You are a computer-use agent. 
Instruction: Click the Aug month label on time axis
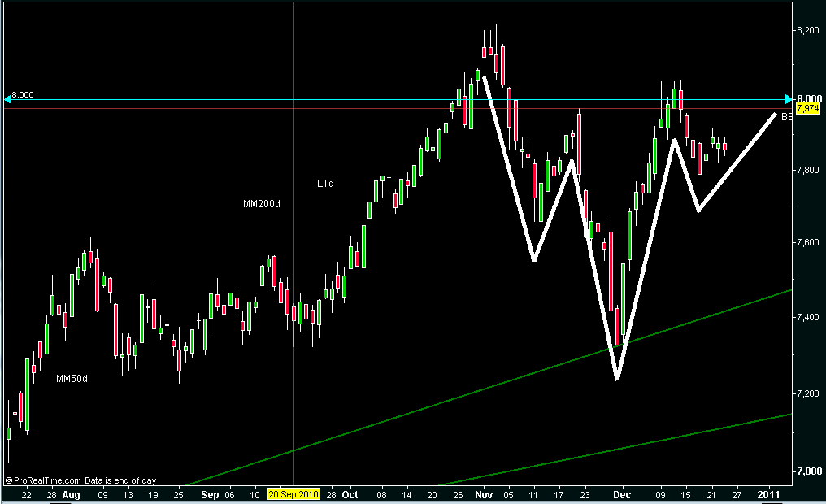(71, 495)
